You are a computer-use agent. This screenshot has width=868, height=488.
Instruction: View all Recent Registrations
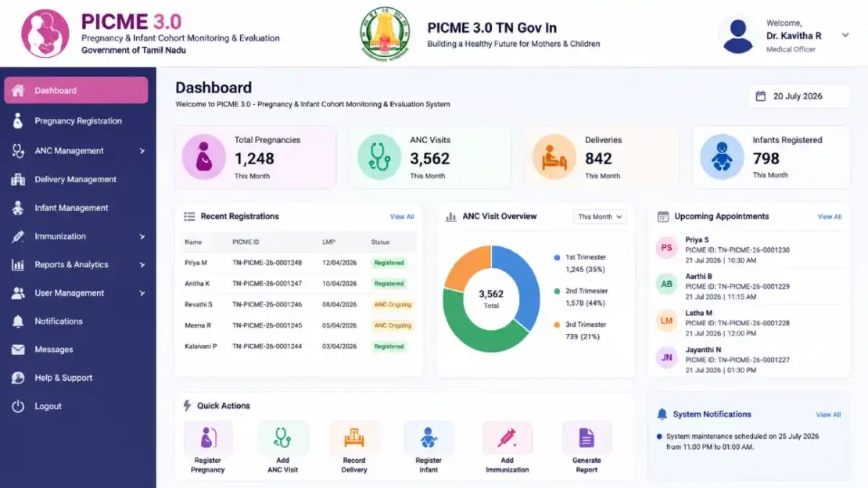pyautogui.click(x=402, y=217)
